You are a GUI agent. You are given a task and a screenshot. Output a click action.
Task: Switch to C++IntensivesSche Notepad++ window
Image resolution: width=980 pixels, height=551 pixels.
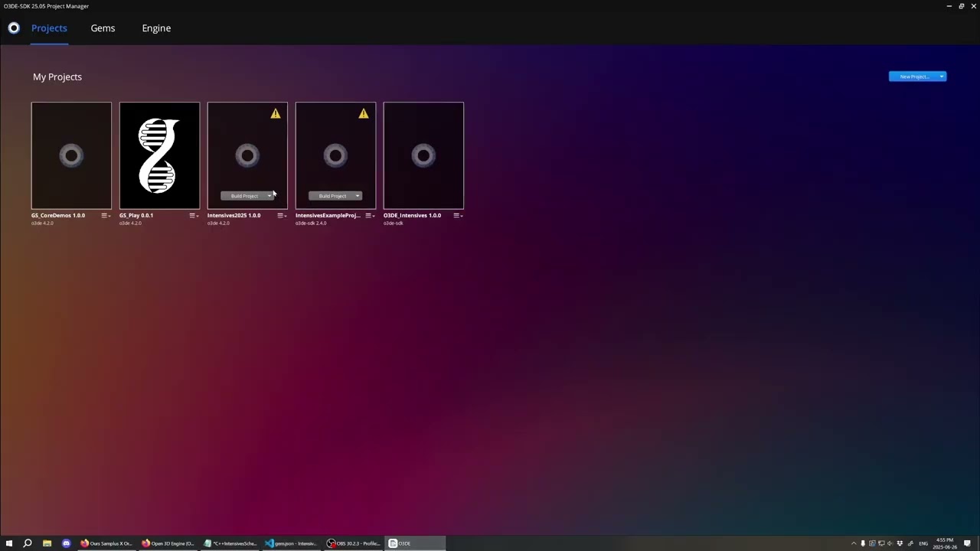[230, 543]
